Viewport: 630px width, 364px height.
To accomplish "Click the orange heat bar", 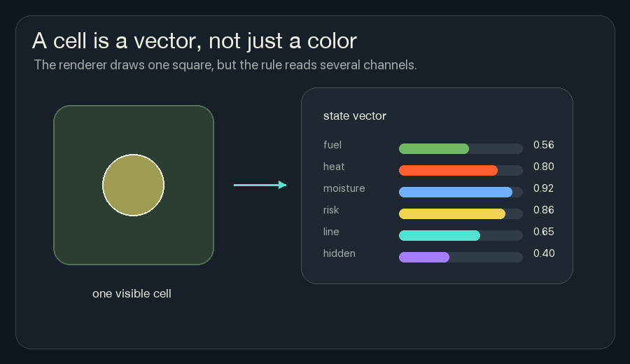I will (449, 170).
